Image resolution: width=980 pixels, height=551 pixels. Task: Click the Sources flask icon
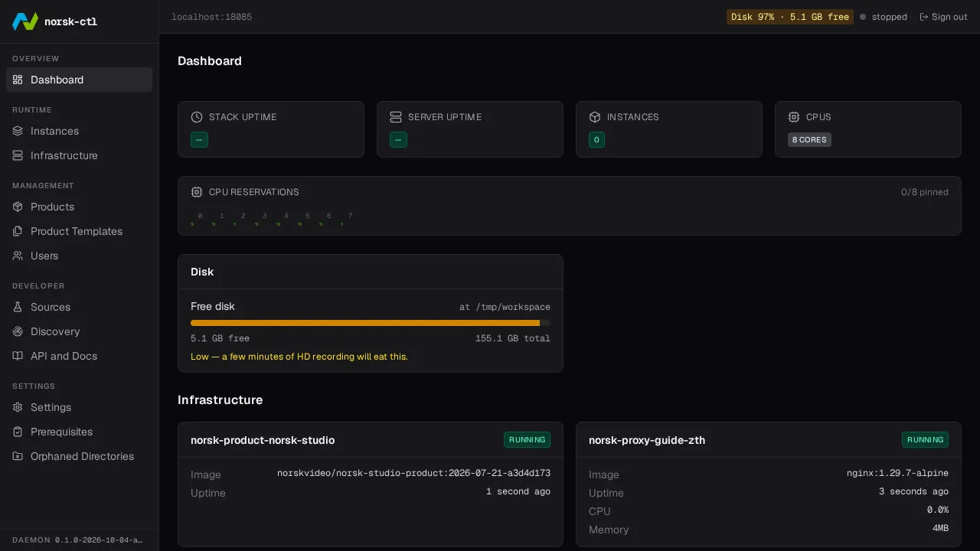pos(18,307)
